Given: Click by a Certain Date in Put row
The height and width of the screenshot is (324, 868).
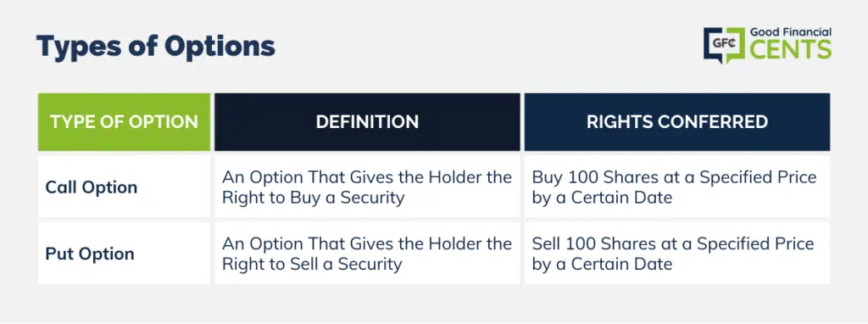Looking at the screenshot, I should tap(603, 264).
